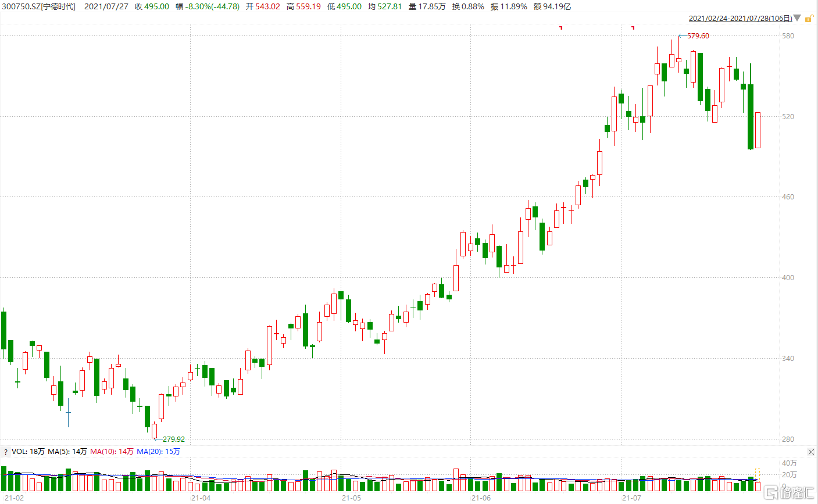
Task: Click the turnover amount 额 94.19亿
Action: tap(552, 6)
